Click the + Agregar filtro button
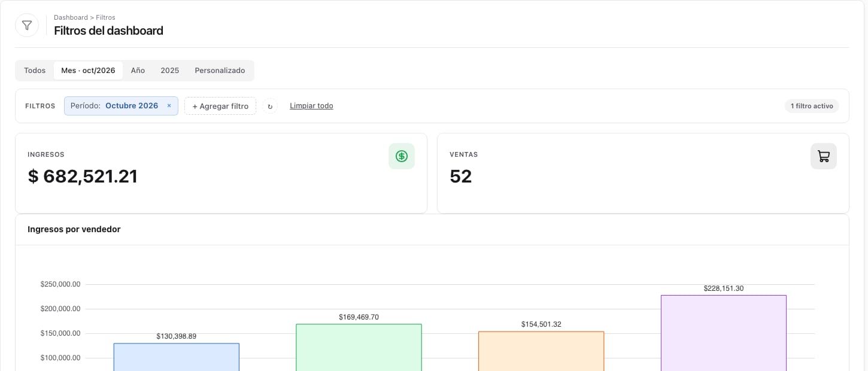This screenshot has height=371, width=868. pos(220,106)
